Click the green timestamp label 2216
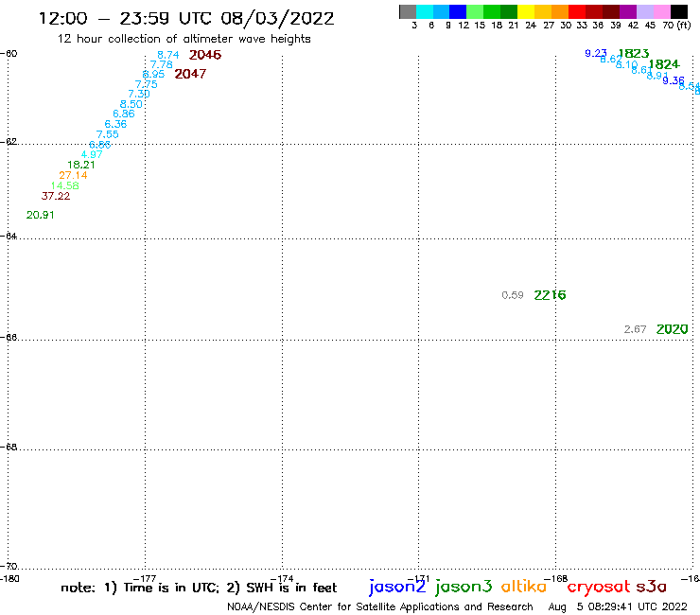700x615 pixels. [550, 295]
